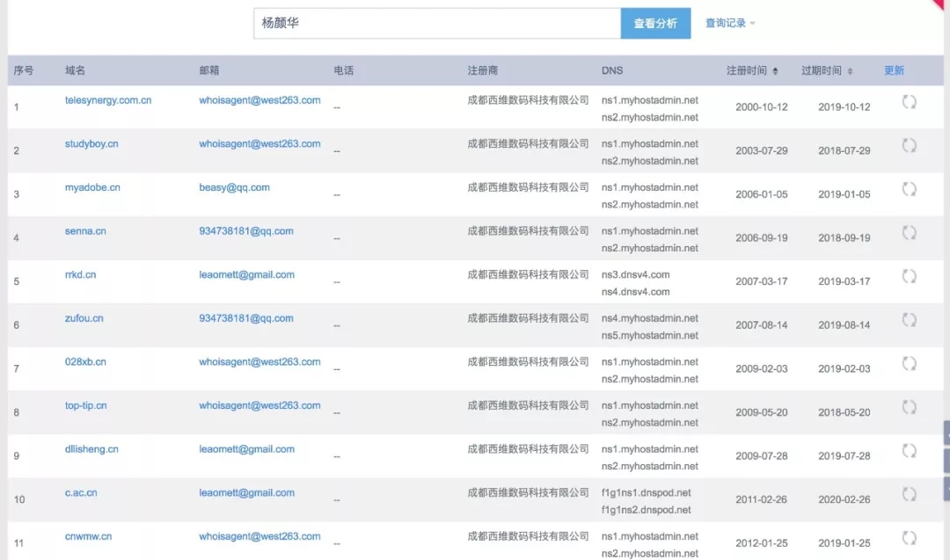Viewport: 950px width, 560px height.
Task: Click the 查看分析 button
Action: (x=655, y=23)
